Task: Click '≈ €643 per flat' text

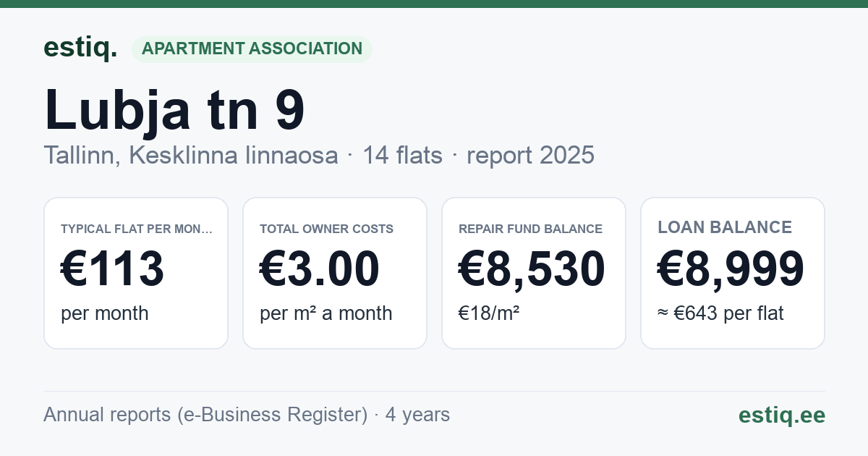Action: [720, 313]
